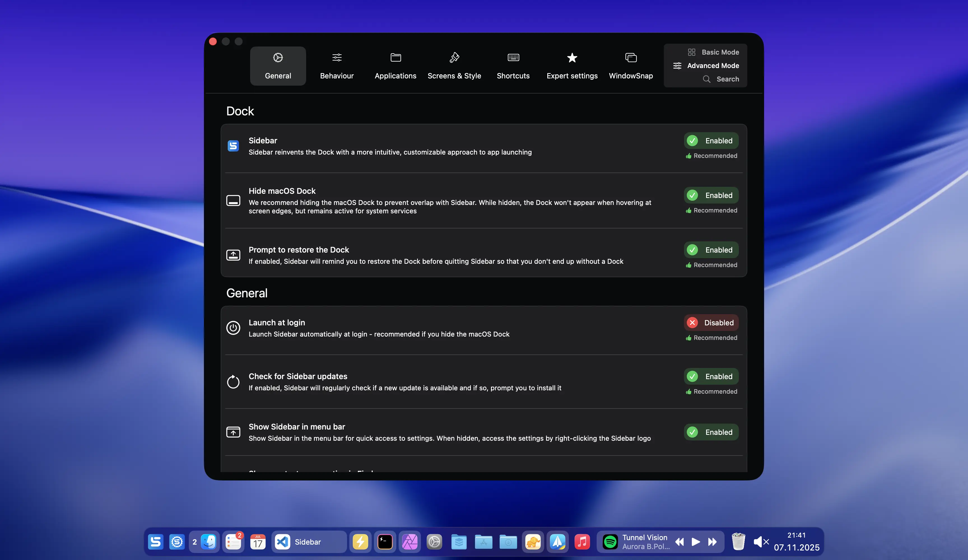Rewind to the previous Spotify track
Viewport: 968px width, 560px height.
679,542
